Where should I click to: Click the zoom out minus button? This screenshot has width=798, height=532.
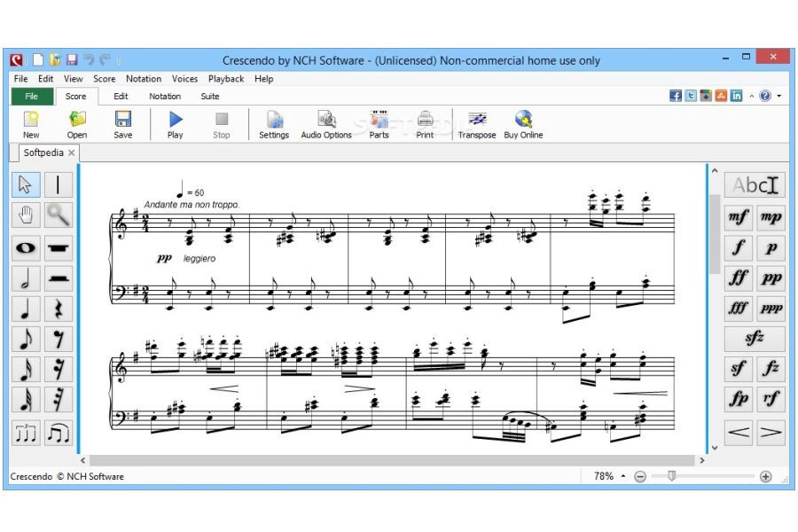tap(640, 476)
